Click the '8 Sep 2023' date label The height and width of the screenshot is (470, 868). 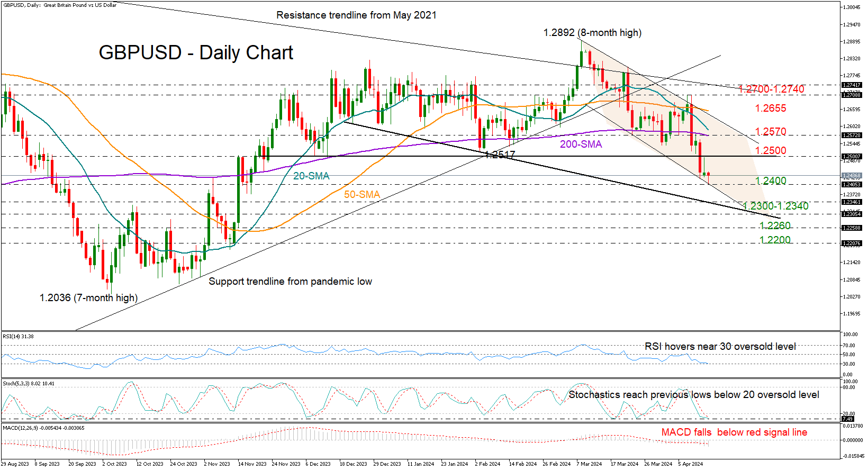[x=47, y=464]
